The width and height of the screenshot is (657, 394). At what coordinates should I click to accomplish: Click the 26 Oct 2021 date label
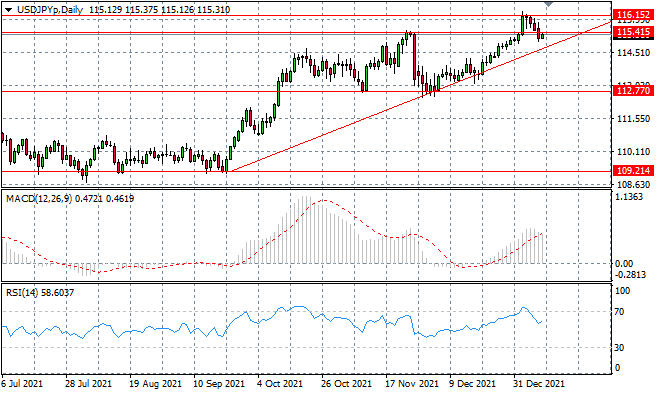[347, 384]
